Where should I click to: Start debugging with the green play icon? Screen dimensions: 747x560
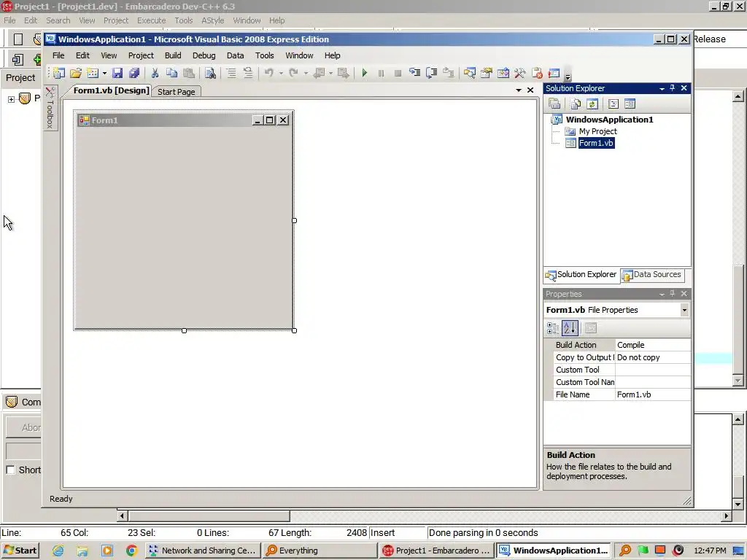pyautogui.click(x=365, y=73)
